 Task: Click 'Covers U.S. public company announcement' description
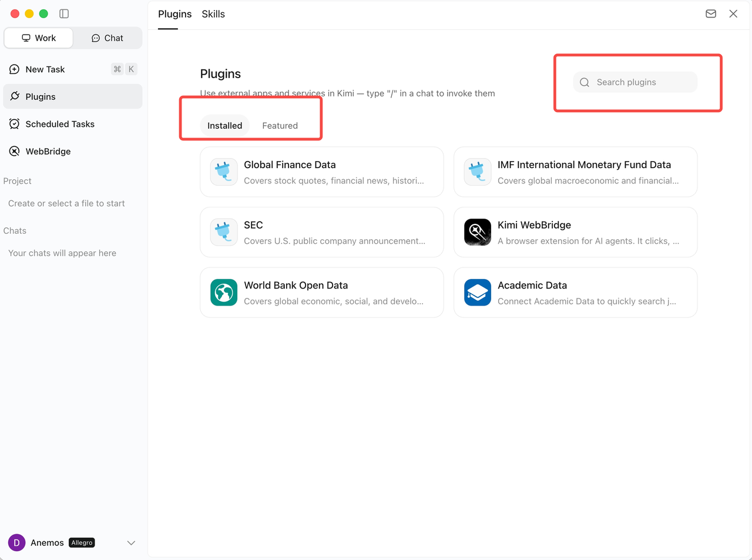[334, 241]
